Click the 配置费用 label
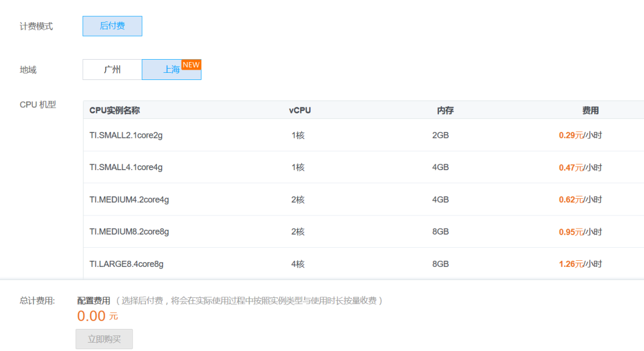 tap(94, 301)
